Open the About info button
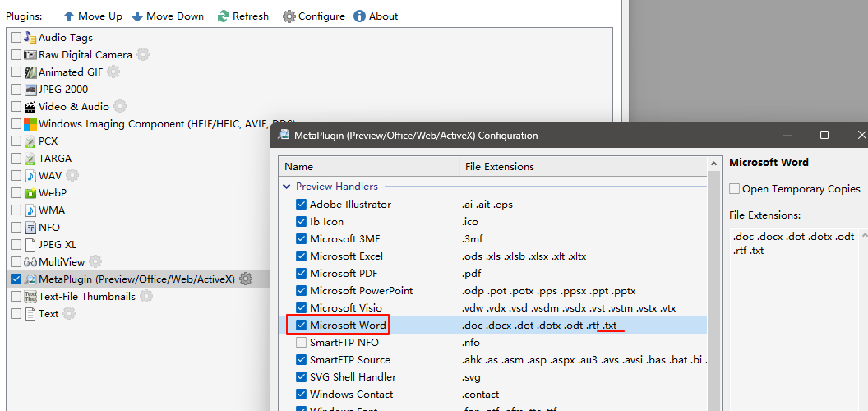Viewport: 868px width, 411px height. point(376,16)
